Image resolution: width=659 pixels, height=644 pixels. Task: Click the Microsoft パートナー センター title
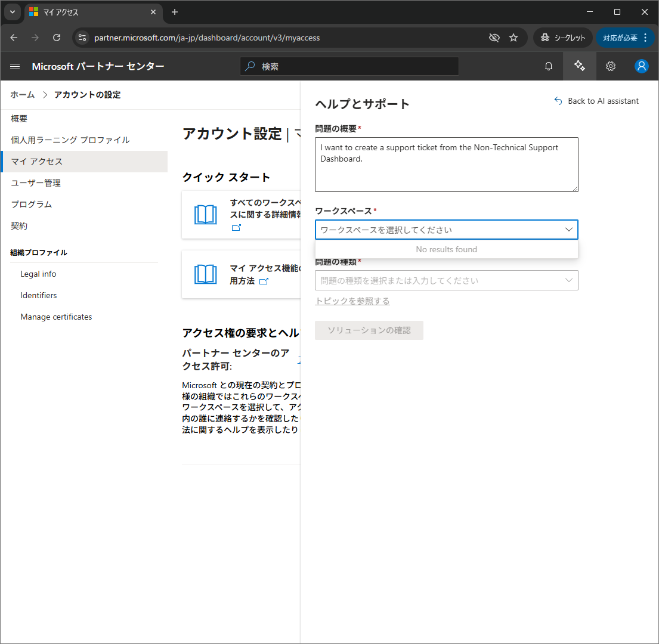[98, 66]
